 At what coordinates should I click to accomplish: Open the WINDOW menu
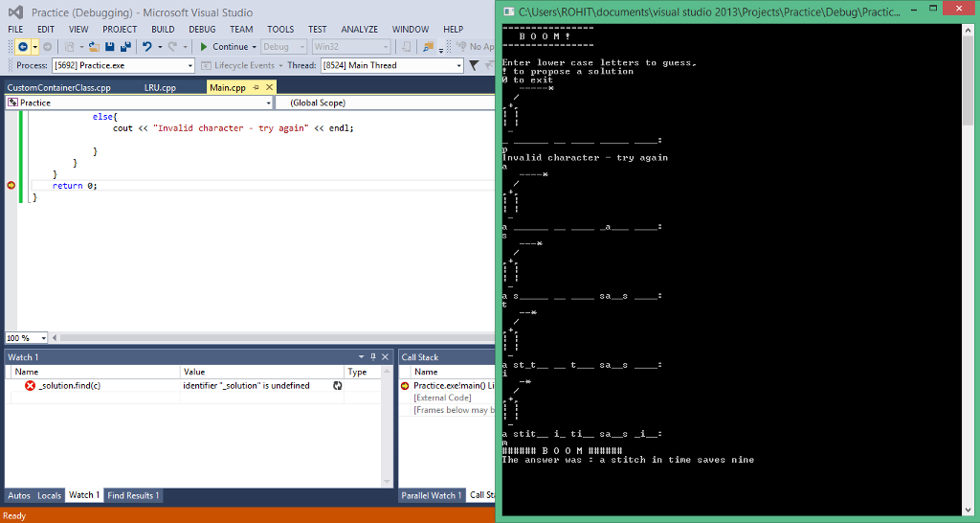(x=410, y=29)
